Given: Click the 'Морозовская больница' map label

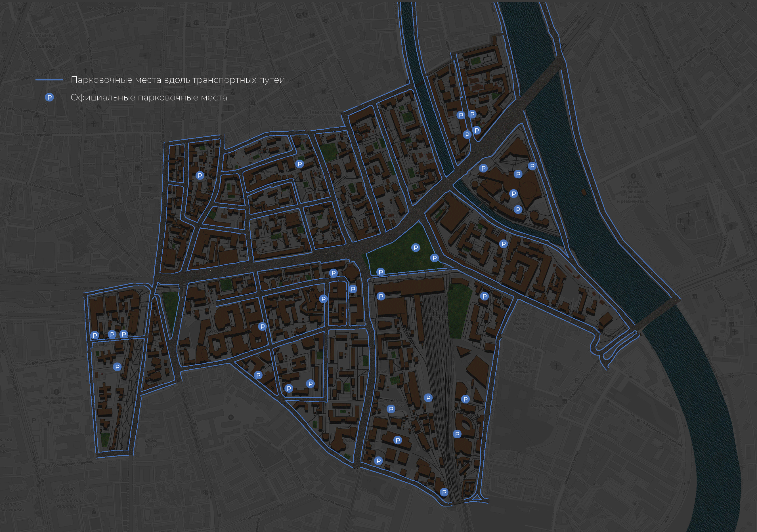Looking at the screenshot, I should [56, 400].
